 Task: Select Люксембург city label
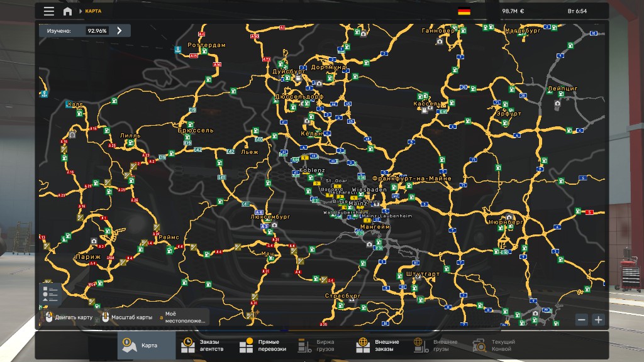tap(270, 217)
